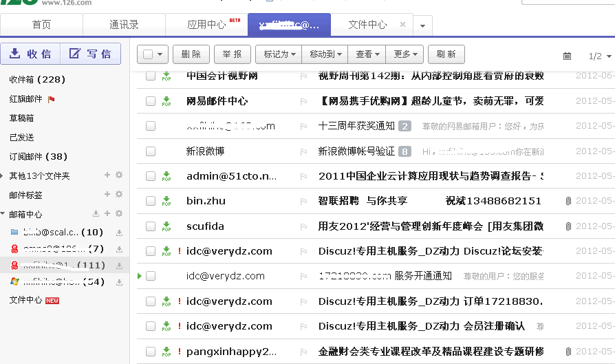Open the 智联招聘 与你共享 email
This screenshot has width=615, height=364.
pyautogui.click(x=429, y=201)
